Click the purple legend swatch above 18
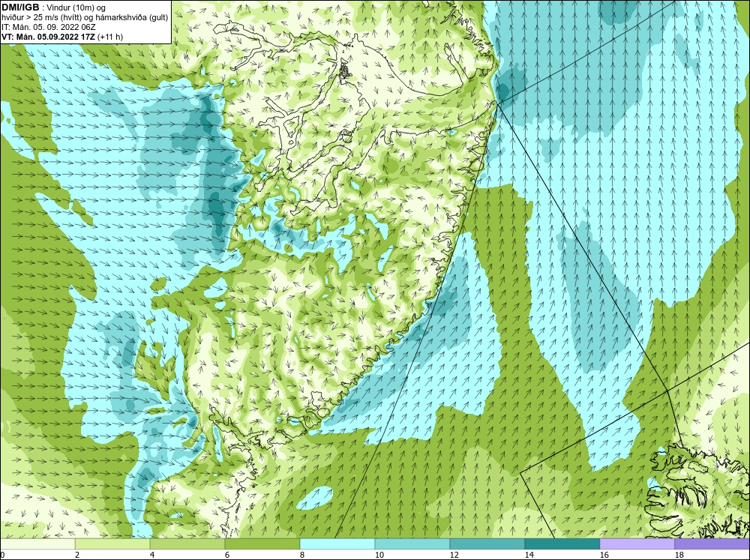This screenshot has width=750, height=560. 712,544
